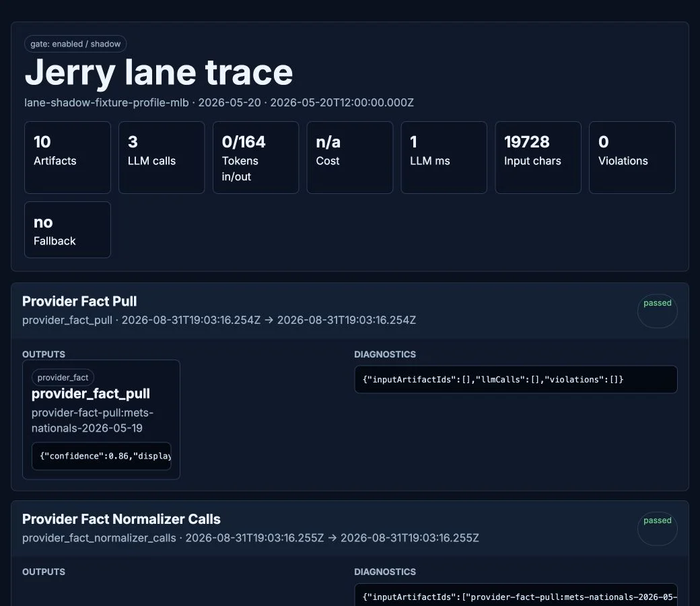Click the lane-shadow-fixture-profile-mlb subtitle line
Image resolution: width=700 pixels, height=606 pixels.
click(x=219, y=103)
